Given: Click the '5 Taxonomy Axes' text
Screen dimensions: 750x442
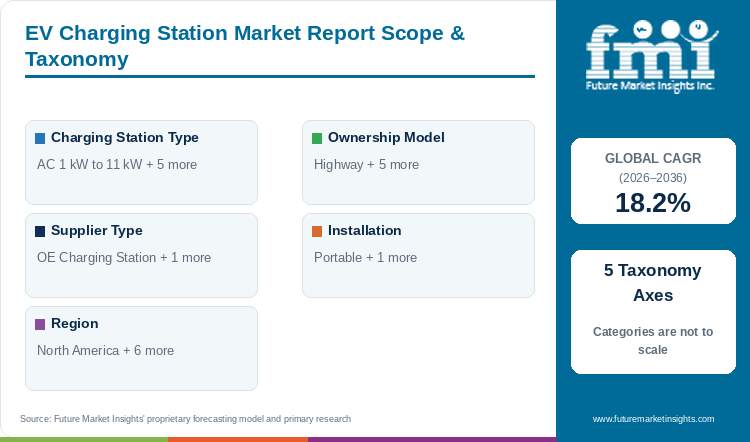Looking at the screenshot, I should pos(653,283).
